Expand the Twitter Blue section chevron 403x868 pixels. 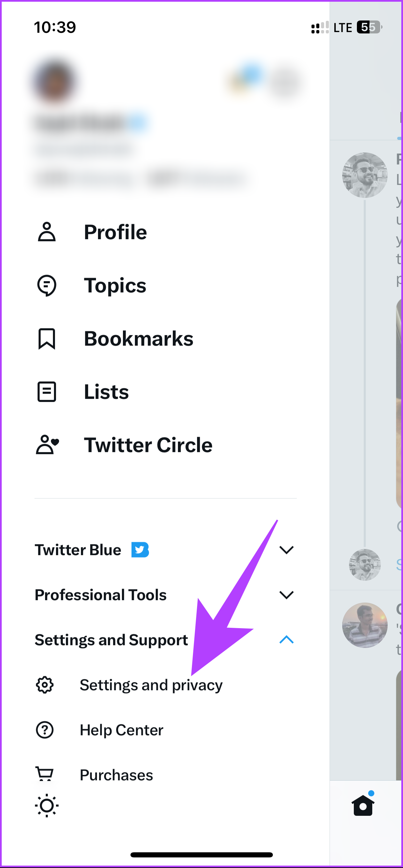click(x=287, y=550)
